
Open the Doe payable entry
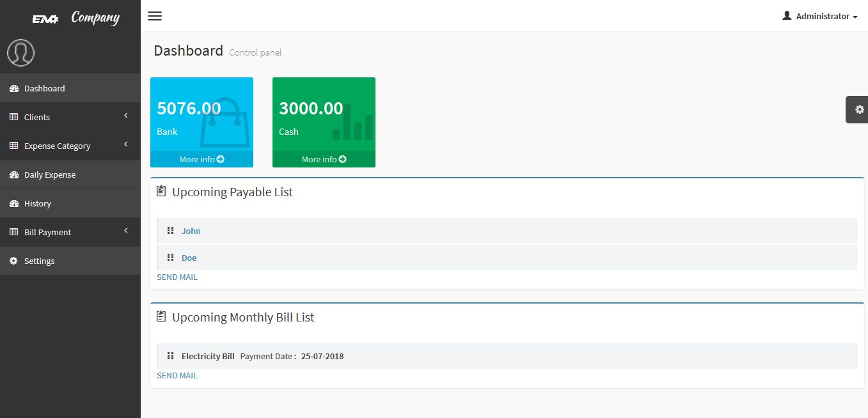189,258
